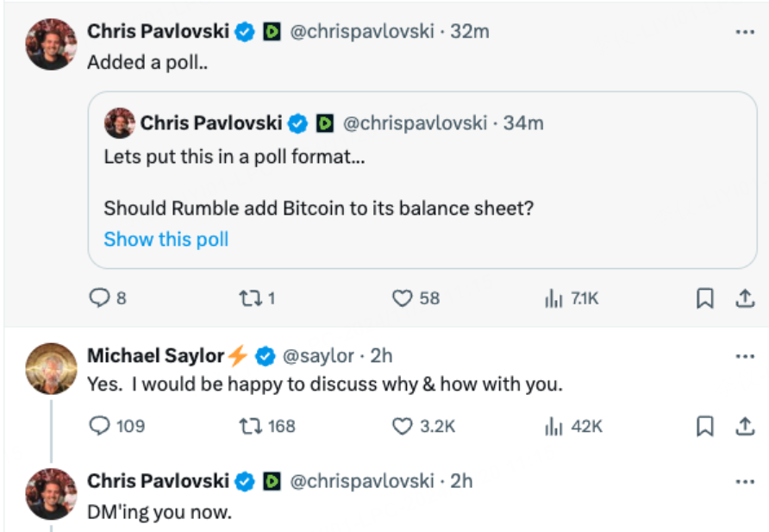Click Michael Saylor's profile avatar
Screen dimensions: 769x532
tap(52, 368)
